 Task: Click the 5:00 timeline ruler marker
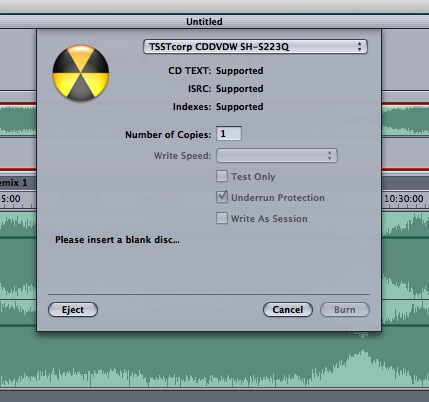11,199
